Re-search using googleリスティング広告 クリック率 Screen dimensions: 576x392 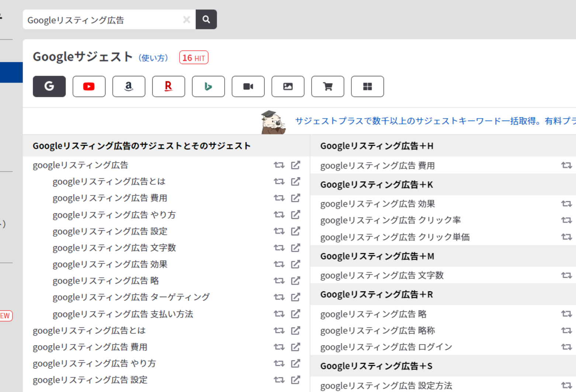click(x=566, y=220)
